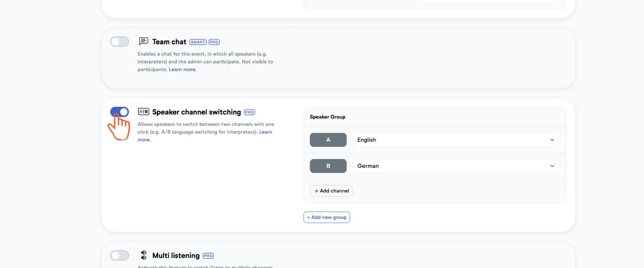The image size is (644, 268).
Task: Click the SMART badge next to Team chat
Action: (198, 42)
